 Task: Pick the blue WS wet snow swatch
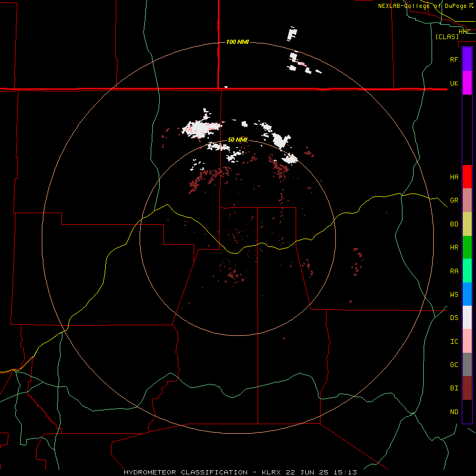(x=467, y=294)
